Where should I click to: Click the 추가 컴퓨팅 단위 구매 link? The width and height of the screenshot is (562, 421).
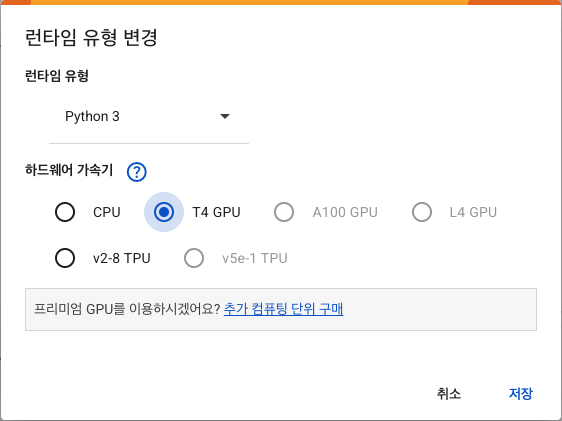pos(283,309)
